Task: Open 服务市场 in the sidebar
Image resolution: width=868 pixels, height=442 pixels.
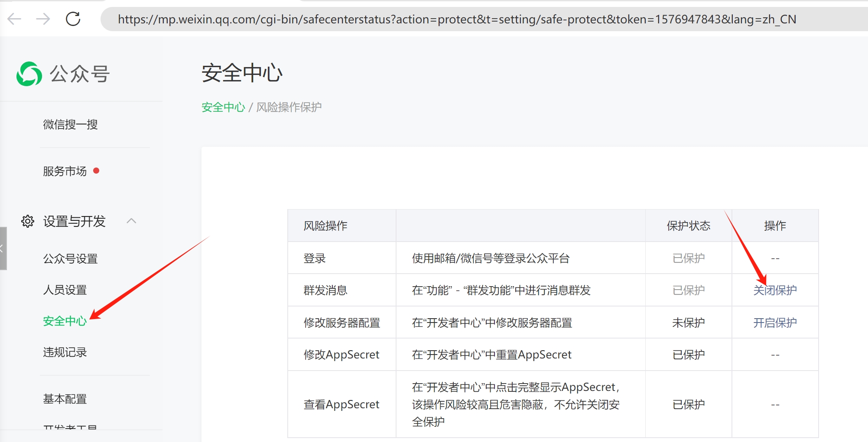Action: 65,171
